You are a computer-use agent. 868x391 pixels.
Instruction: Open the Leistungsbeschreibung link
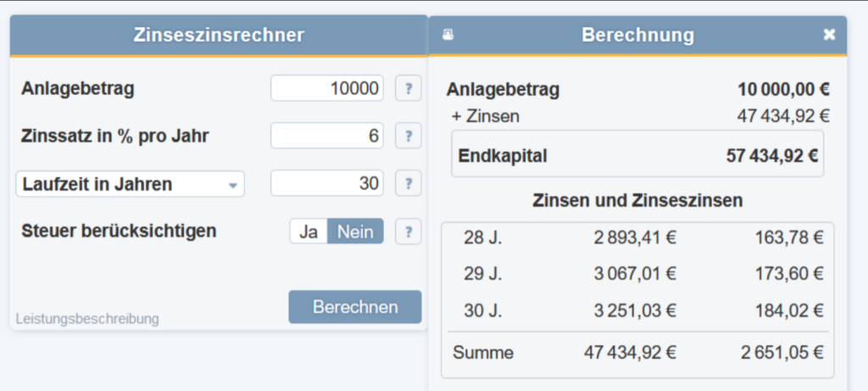click(87, 319)
